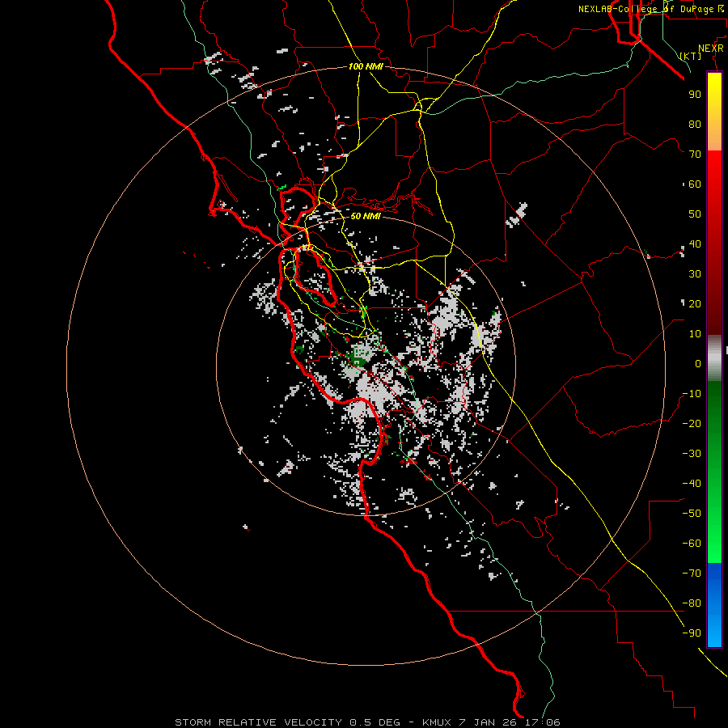The image size is (728, 728).
Task: Click the 60 value on velocity scale
Action: click(695, 184)
